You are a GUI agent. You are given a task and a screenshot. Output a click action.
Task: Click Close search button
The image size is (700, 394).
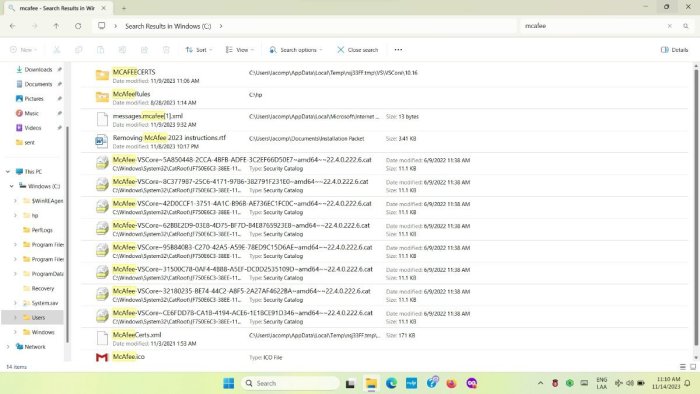(x=358, y=50)
